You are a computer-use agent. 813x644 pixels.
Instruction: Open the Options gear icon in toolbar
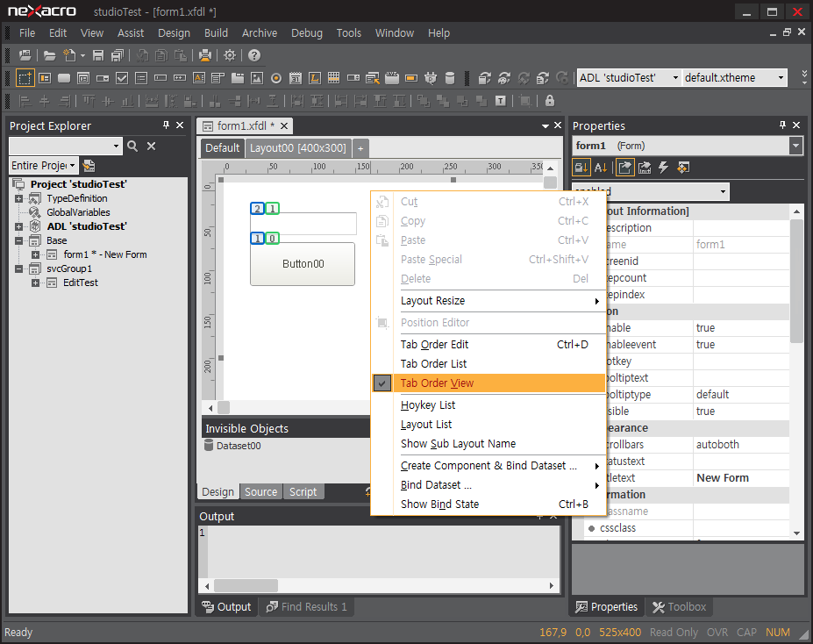tap(230, 55)
